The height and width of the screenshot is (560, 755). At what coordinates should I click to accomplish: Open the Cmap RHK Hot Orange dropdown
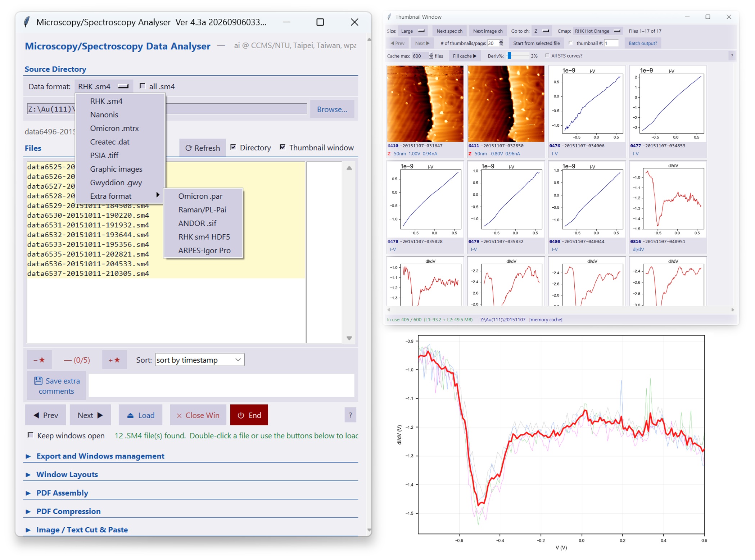(598, 31)
